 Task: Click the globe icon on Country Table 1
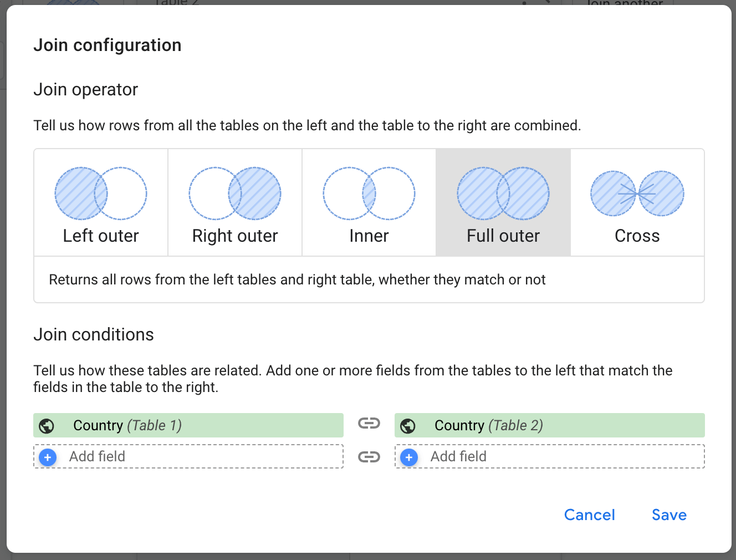(47, 426)
